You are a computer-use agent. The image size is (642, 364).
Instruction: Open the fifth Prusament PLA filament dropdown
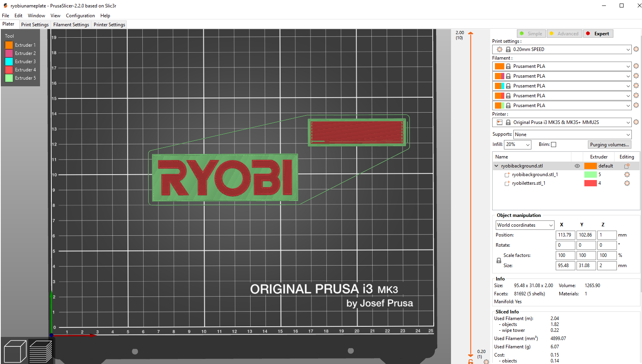[x=562, y=106]
